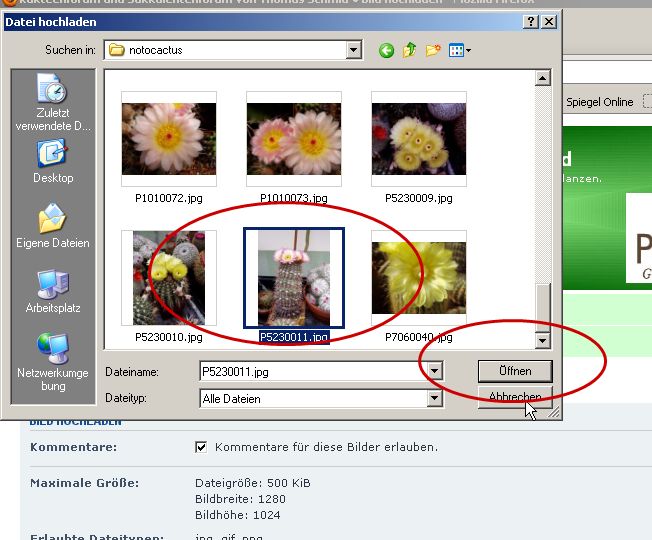This screenshot has width=652, height=540.
Task: Select thumbnail P5230011.jpg
Action: pyautogui.click(x=294, y=278)
